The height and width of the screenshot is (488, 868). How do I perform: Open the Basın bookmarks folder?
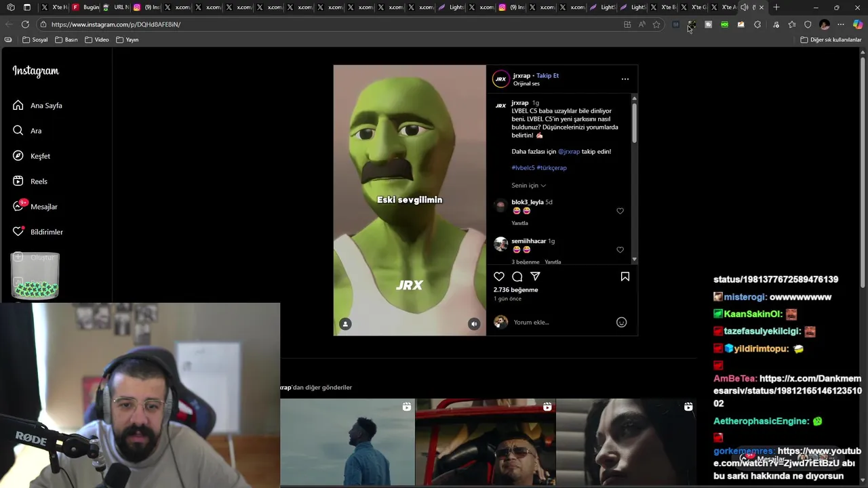[x=66, y=39]
